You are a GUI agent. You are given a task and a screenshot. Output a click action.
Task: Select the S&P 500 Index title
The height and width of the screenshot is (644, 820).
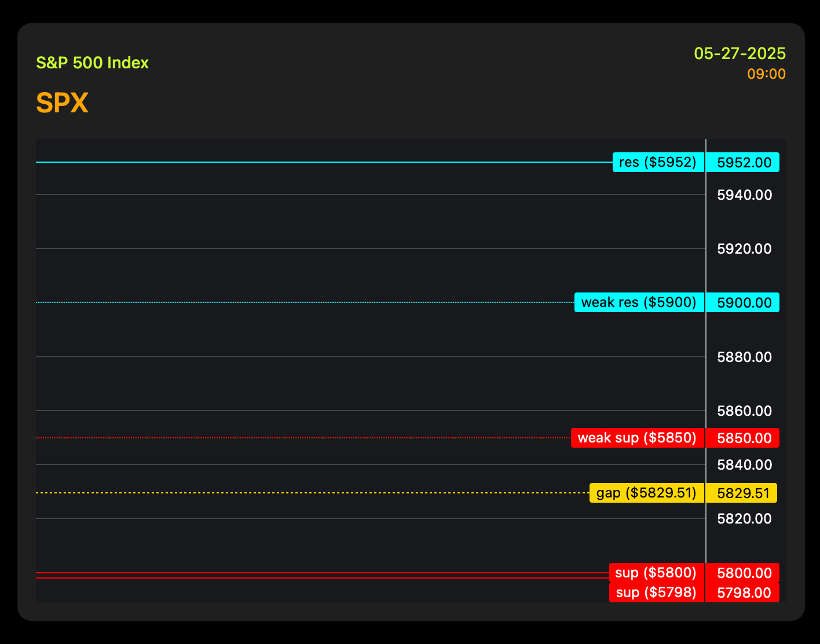[x=92, y=63]
